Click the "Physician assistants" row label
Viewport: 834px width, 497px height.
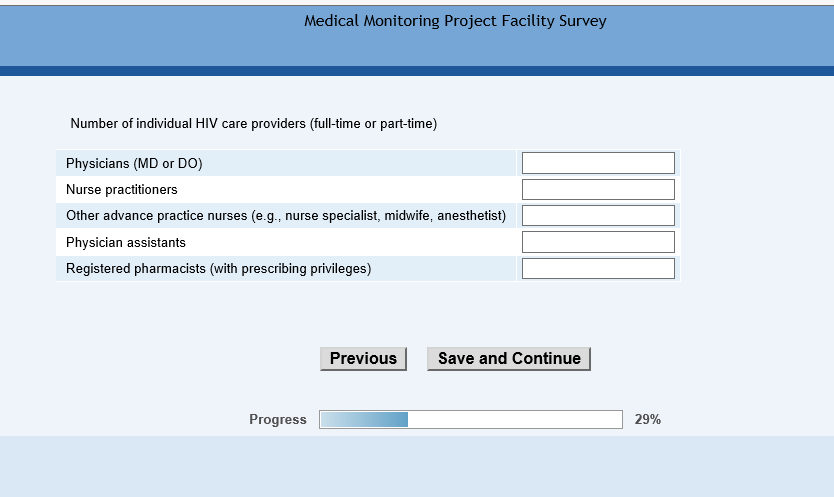pos(126,243)
